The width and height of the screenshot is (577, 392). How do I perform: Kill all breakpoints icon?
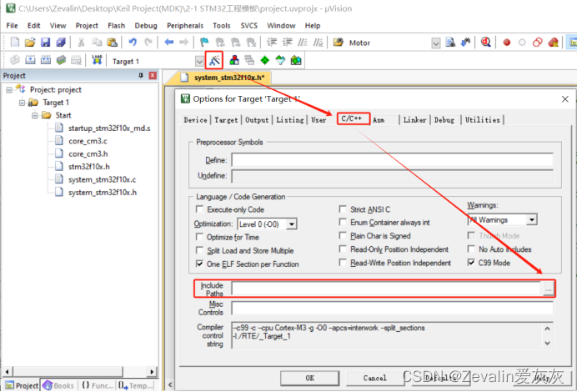(553, 43)
